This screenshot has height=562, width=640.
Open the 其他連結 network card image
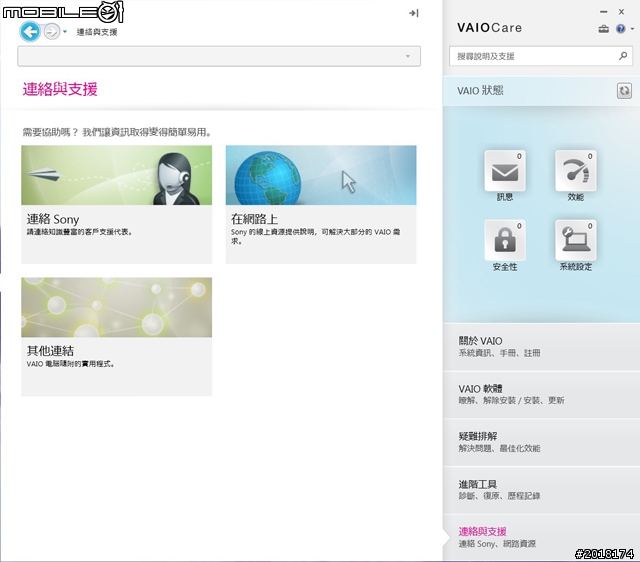point(117,307)
